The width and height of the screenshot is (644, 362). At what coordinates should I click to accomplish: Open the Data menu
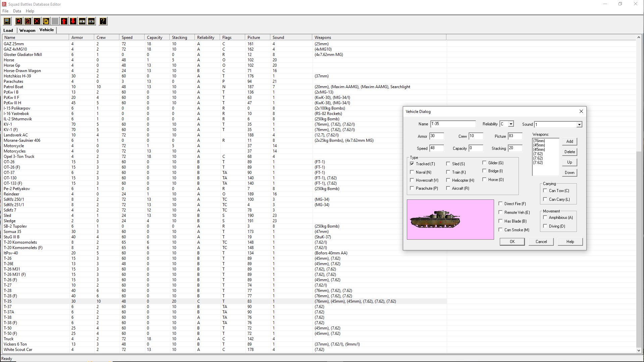[x=17, y=11]
